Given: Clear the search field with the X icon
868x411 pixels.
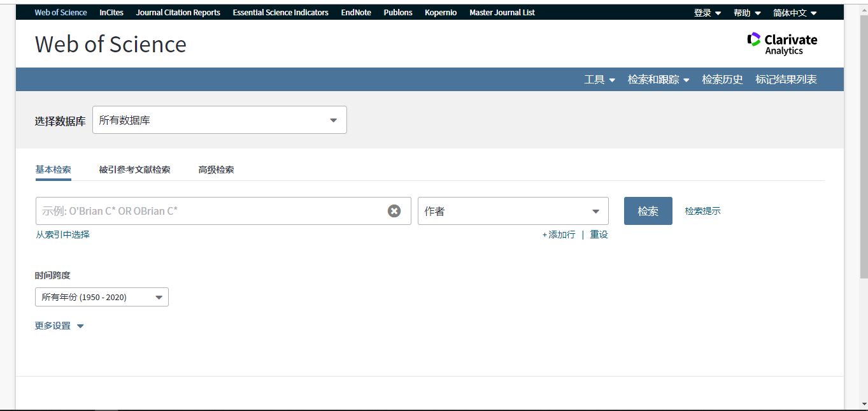Looking at the screenshot, I should tap(394, 211).
